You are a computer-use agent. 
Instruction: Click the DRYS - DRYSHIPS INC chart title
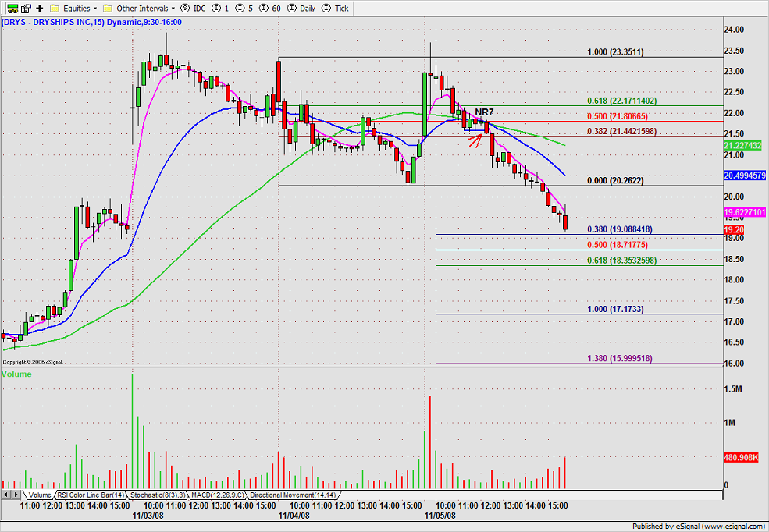91,22
